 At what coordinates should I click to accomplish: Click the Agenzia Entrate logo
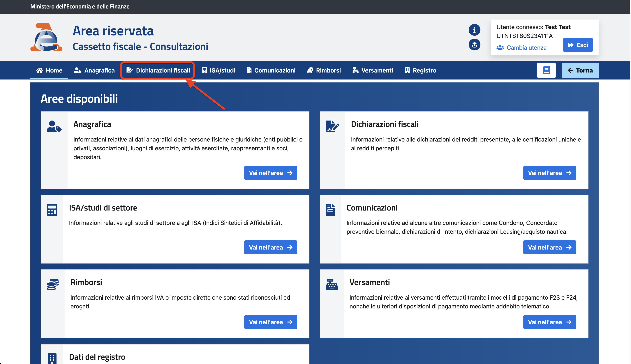(x=46, y=37)
